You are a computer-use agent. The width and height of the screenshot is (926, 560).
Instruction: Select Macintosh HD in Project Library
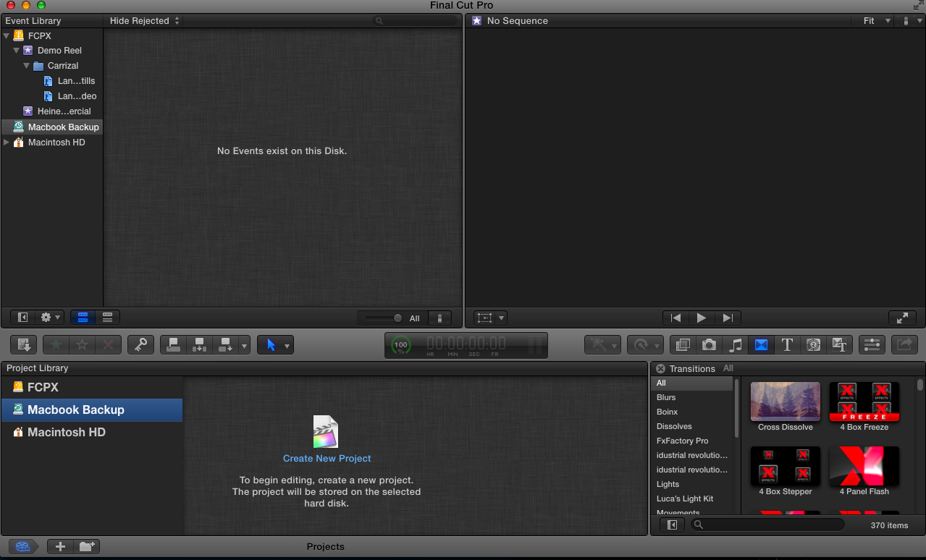(92, 432)
